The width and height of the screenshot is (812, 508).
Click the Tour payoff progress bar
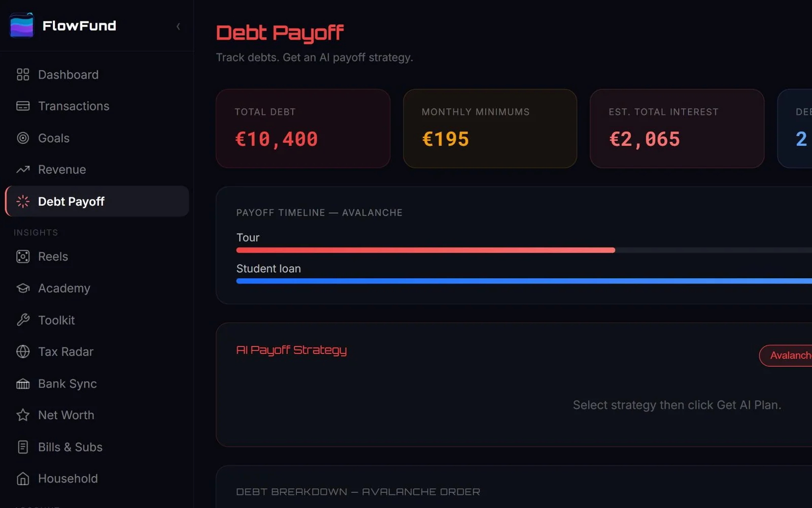click(524, 250)
